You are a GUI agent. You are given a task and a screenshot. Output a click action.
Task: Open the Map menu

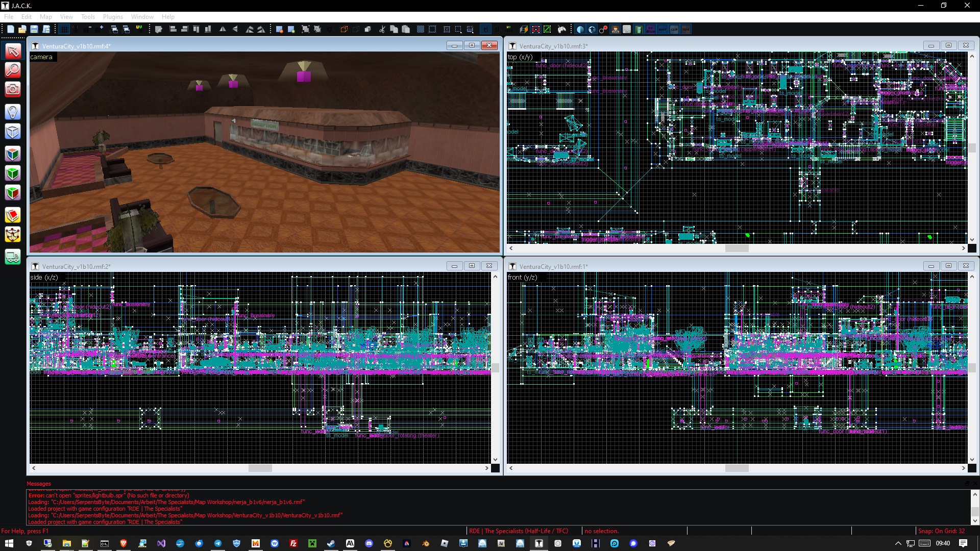[x=45, y=17]
